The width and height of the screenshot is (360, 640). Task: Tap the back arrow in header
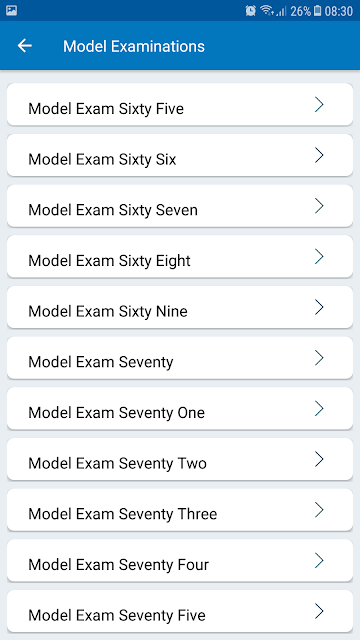(24, 46)
